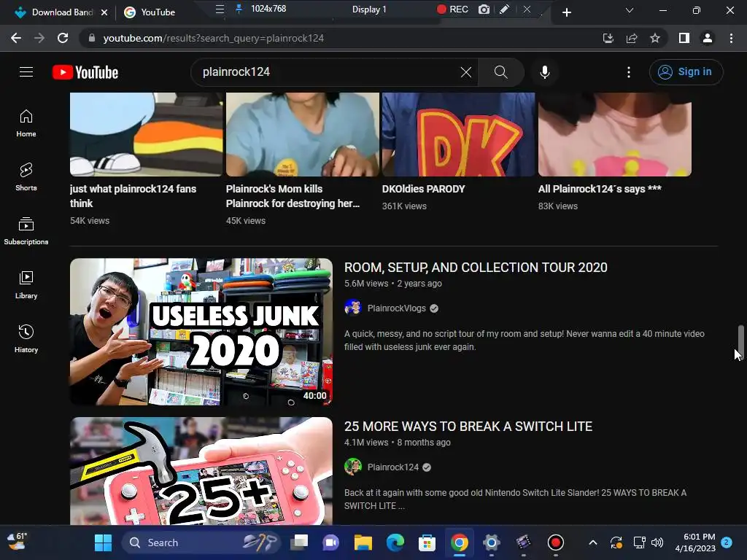Screen dimensions: 747x560
Task: Reload the page
Action: tap(63, 38)
